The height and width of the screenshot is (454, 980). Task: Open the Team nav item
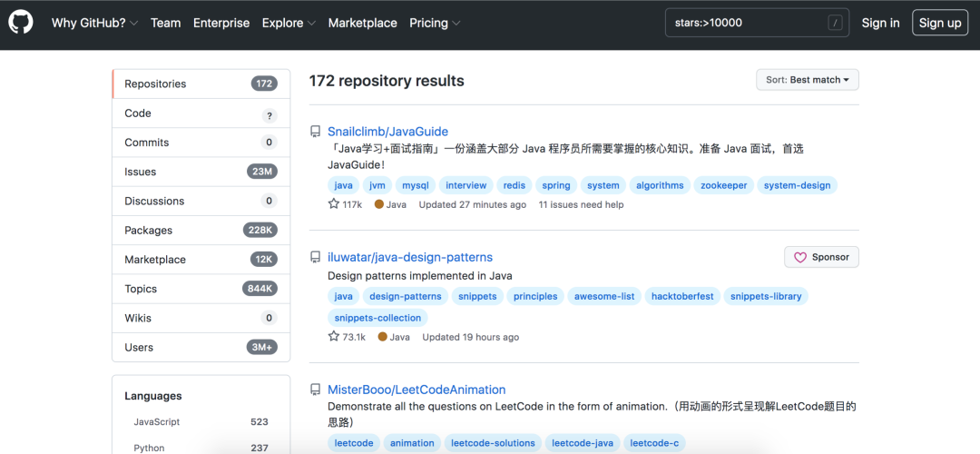tap(166, 23)
